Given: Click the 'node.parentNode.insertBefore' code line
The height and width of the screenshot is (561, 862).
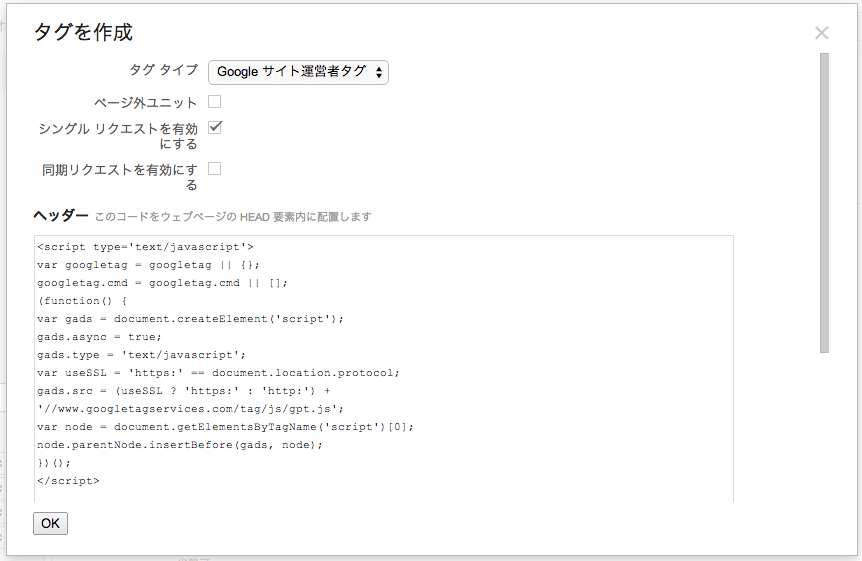Looking at the screenshot, I should pyautogui.click(x=180, y=444).
